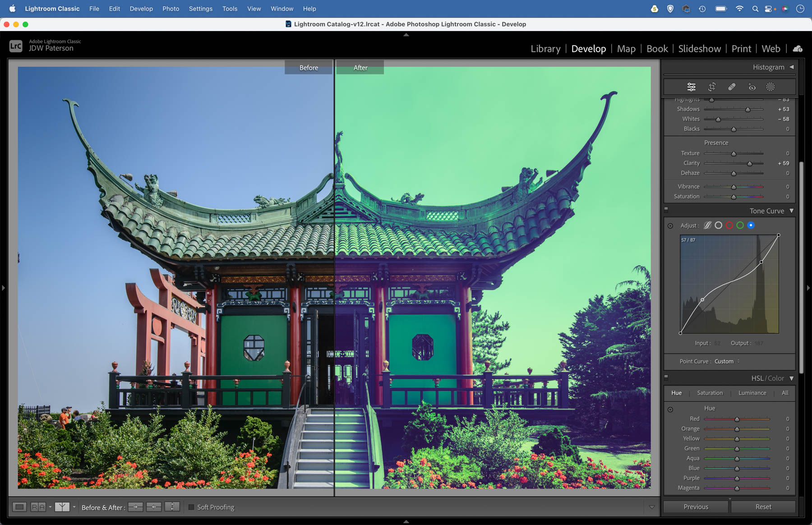Open the Healing (spot removal) tool
This screenshot has height=525, width=812.
click(732, 87)
